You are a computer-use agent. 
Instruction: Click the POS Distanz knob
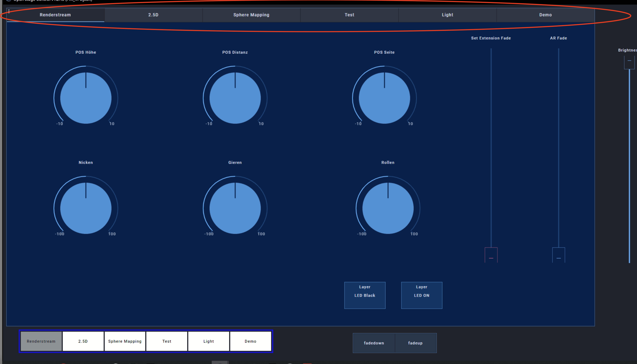point(235,98)
